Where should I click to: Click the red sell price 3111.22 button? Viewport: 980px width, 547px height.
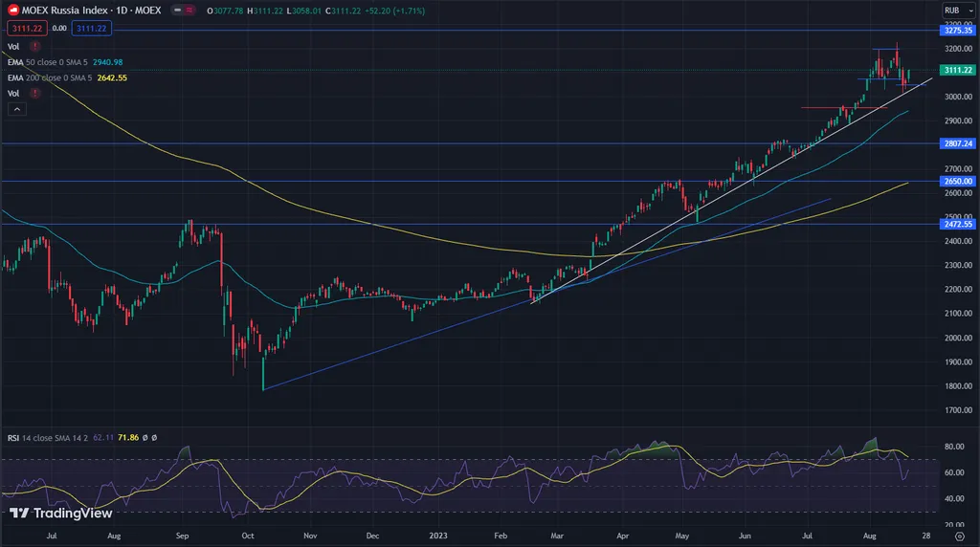pyautogui.click(x=21, y=29)
